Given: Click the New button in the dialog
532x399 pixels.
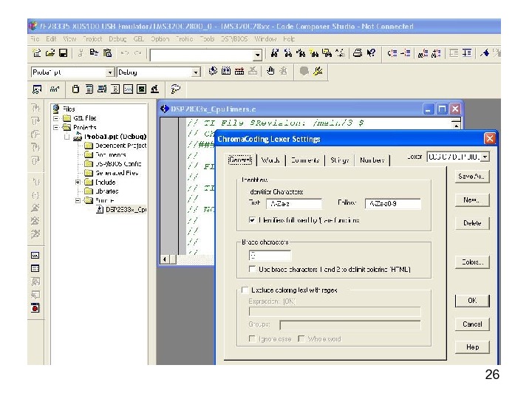Looking at the screenshot, I should 472,199.
